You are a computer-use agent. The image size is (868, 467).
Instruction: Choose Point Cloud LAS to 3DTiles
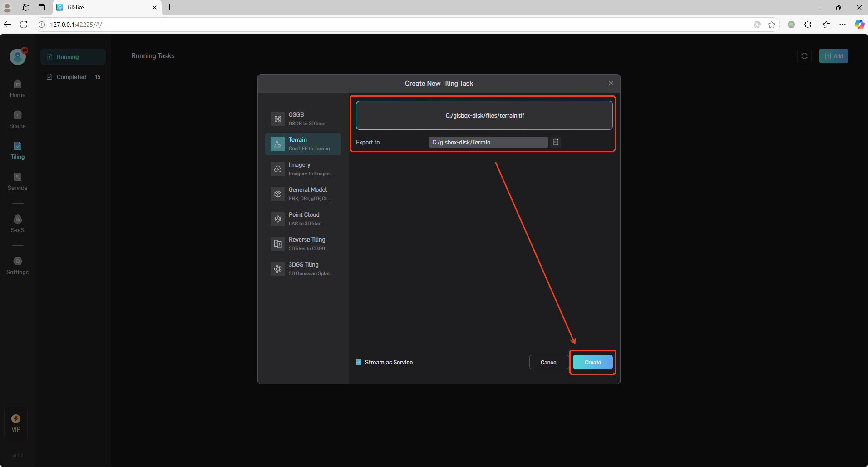303,219
